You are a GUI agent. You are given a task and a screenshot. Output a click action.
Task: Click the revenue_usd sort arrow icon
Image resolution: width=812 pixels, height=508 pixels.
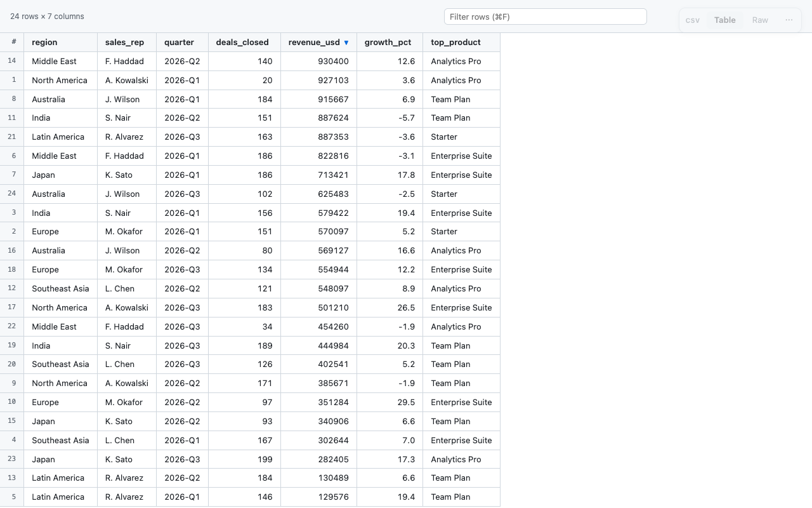(346, 43)
